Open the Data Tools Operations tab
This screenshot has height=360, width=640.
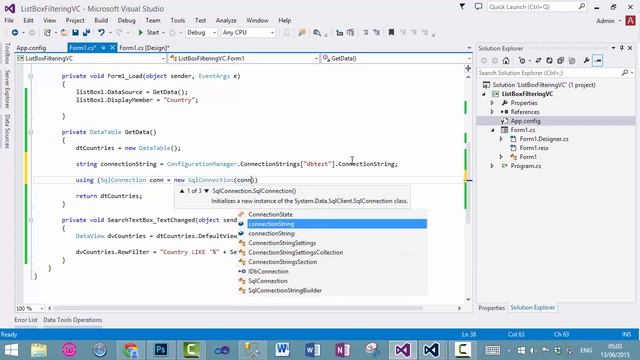[x=73, y=320]
